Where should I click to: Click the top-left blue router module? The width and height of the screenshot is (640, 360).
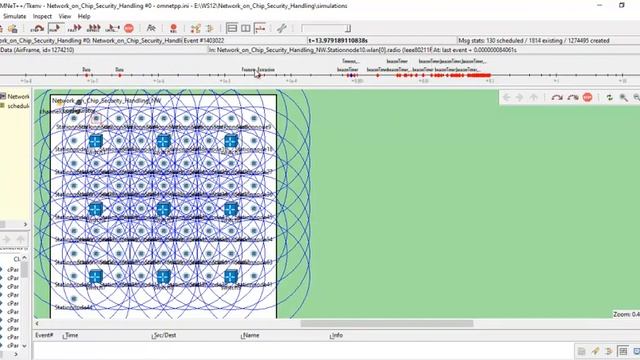pos(96,141)
